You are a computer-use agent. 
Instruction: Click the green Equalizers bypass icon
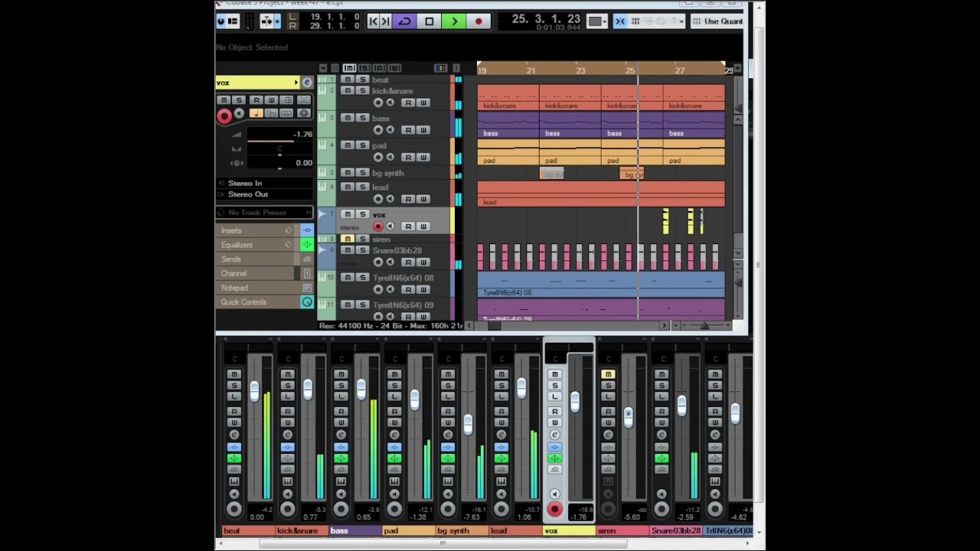(307, 245)
